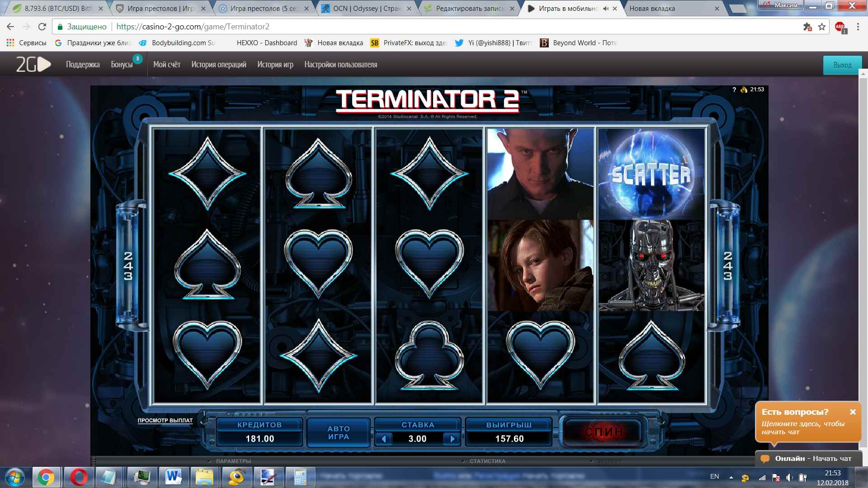
Task: Start АВТО ИГРА autoplay mode
Action: point(339,432)
